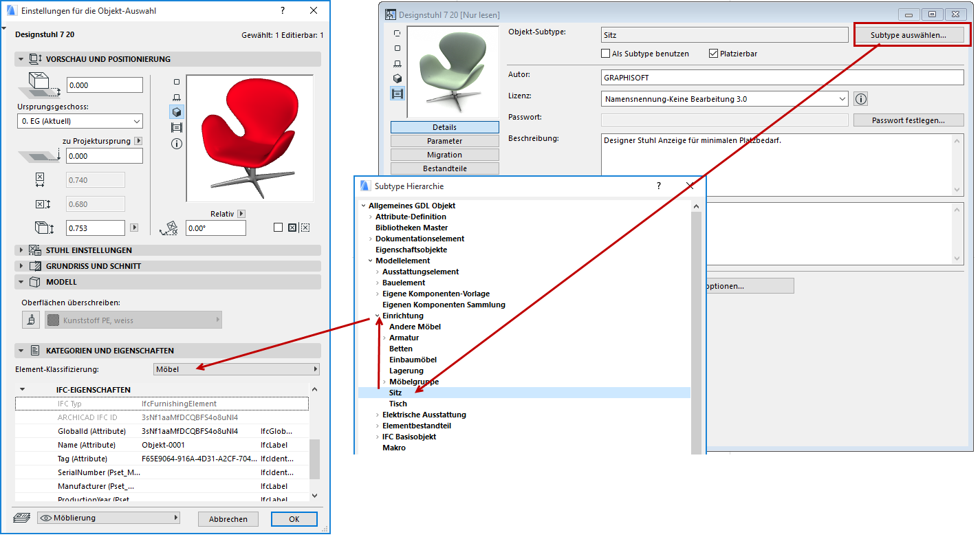Click the surface override paint-bucket icon under MODELL

(30, 319)
